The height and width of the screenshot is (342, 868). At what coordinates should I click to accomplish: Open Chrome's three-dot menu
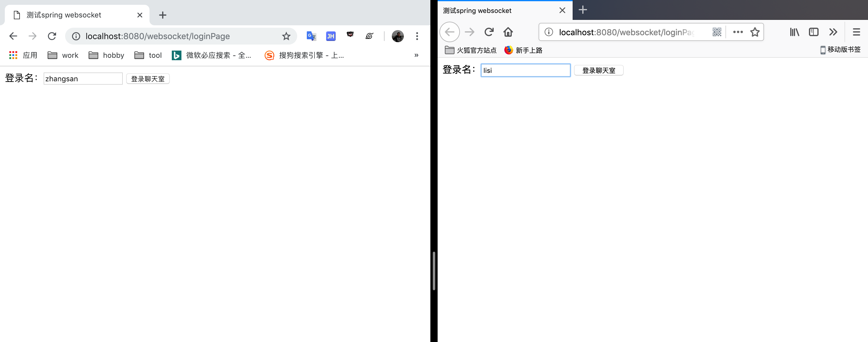(417, 36)
